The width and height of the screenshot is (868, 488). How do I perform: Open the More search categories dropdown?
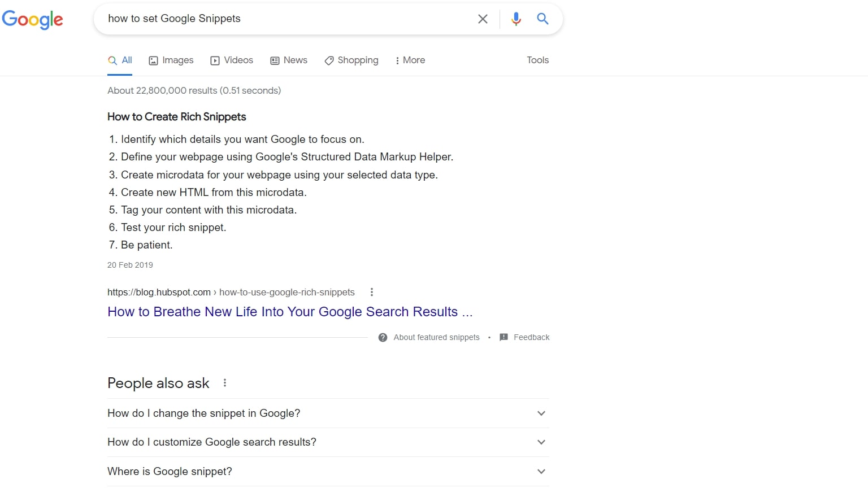[410, 60]
